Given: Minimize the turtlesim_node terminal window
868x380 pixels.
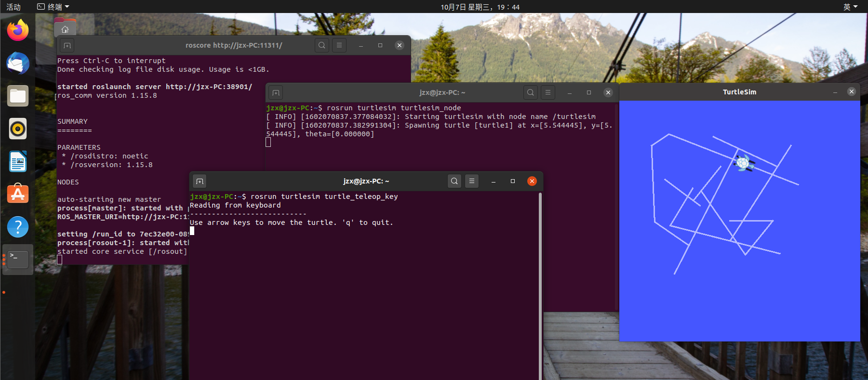Looking at the screenshot, I should (570, 92).
